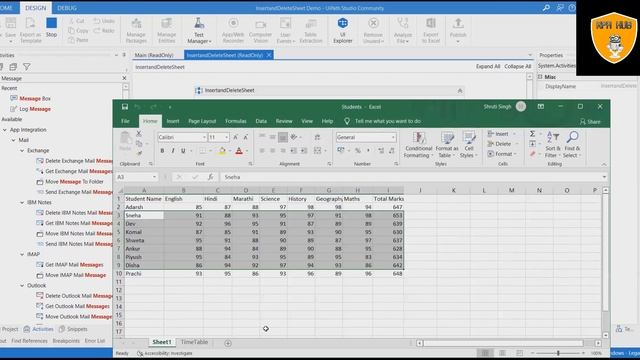Select Get IMAP Mail Messages activity
The width and height of the screenshot is (640, 360).
(x=74, y=265)
